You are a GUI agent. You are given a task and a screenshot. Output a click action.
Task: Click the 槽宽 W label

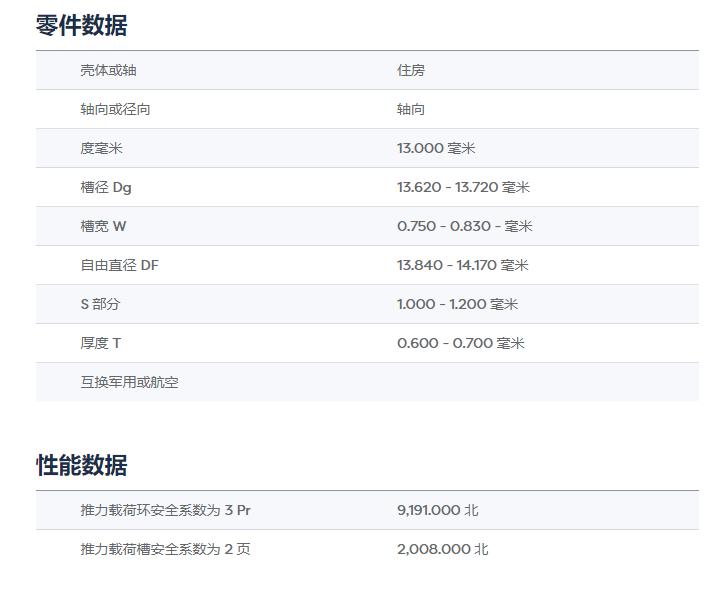(103, 226)
